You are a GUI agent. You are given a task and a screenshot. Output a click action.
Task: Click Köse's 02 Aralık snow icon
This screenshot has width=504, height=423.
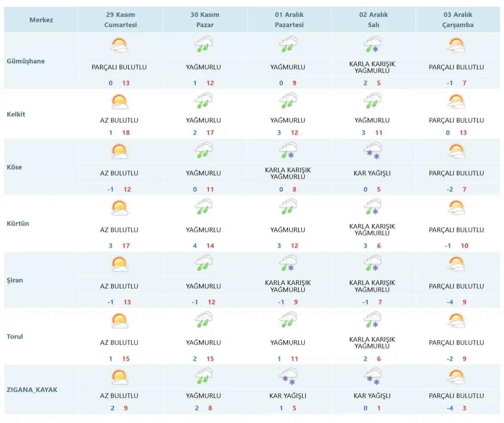[x=372, y=151]
